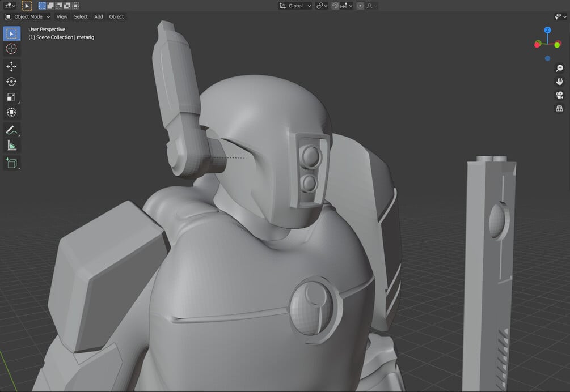Screen dimensions: 570x392
Task: Open the proportional falloff curve dropdown
Action: tap(371, 6)
